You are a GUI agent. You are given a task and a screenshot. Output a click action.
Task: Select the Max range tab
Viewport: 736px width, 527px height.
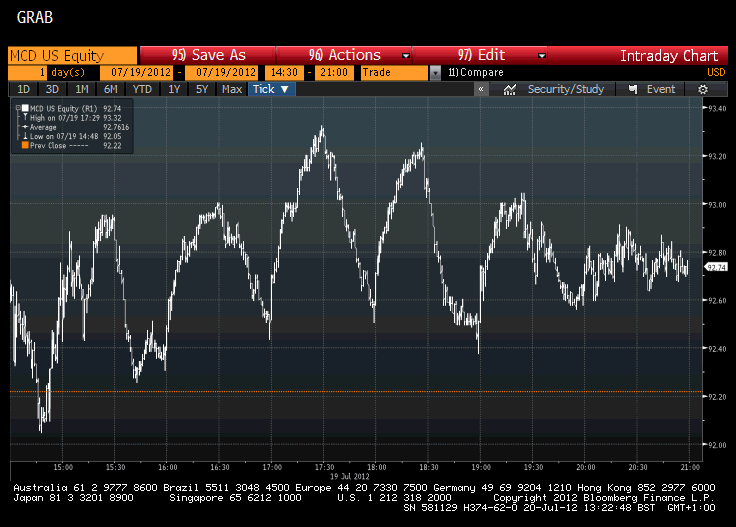coord(232,89)
